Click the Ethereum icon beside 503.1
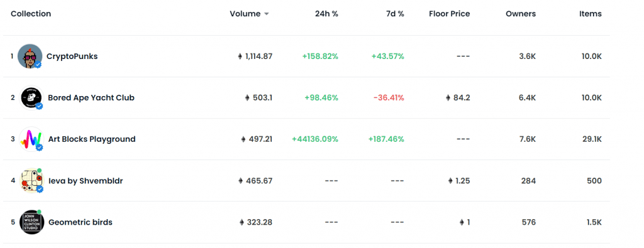Viewport: 644px width, 248px height. (247, 98)
